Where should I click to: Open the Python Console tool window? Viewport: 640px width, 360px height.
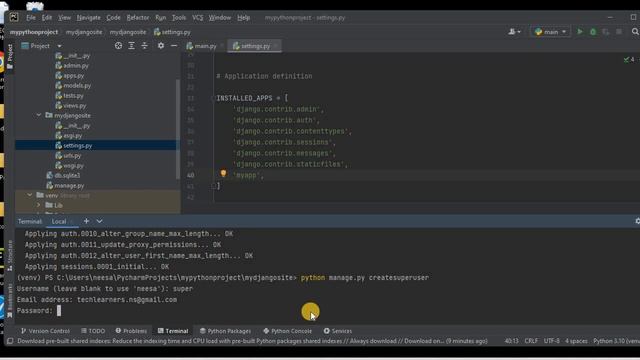click(x=288, y=331)
